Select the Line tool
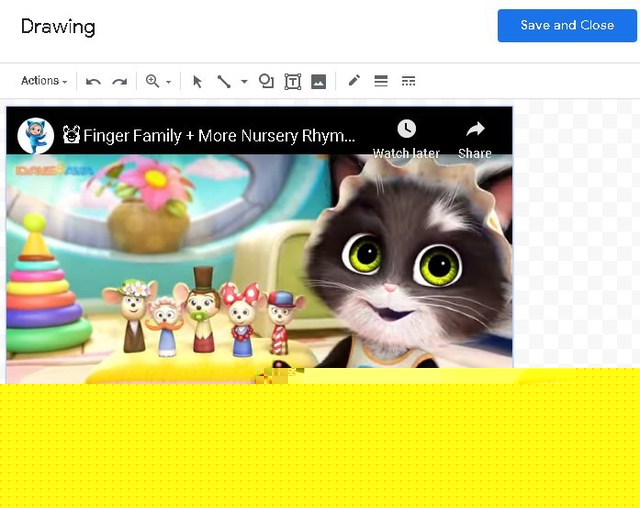The width and height of the screenshot is (640, 508). [224, 81]
